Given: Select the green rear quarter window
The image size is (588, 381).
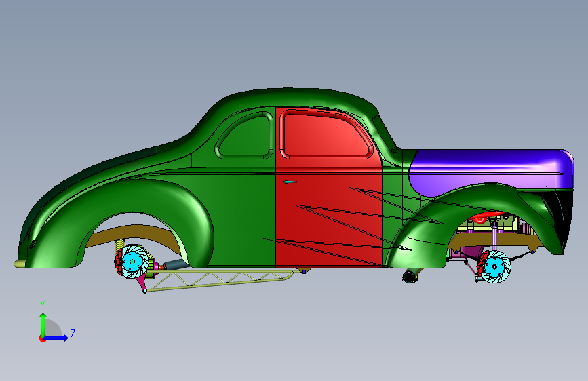Looking at the screenshot, I should click(x=246, y=136).
